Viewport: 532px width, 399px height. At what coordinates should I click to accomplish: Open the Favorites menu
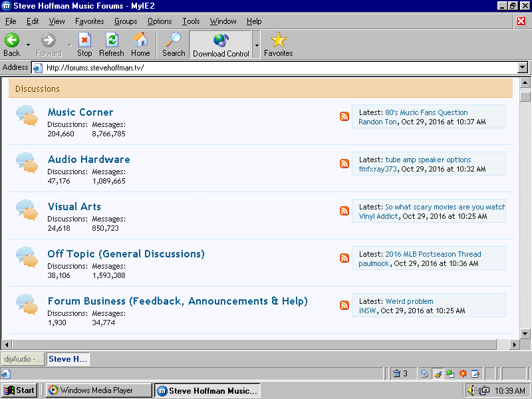pyautogui.click(x=90, y=21)
